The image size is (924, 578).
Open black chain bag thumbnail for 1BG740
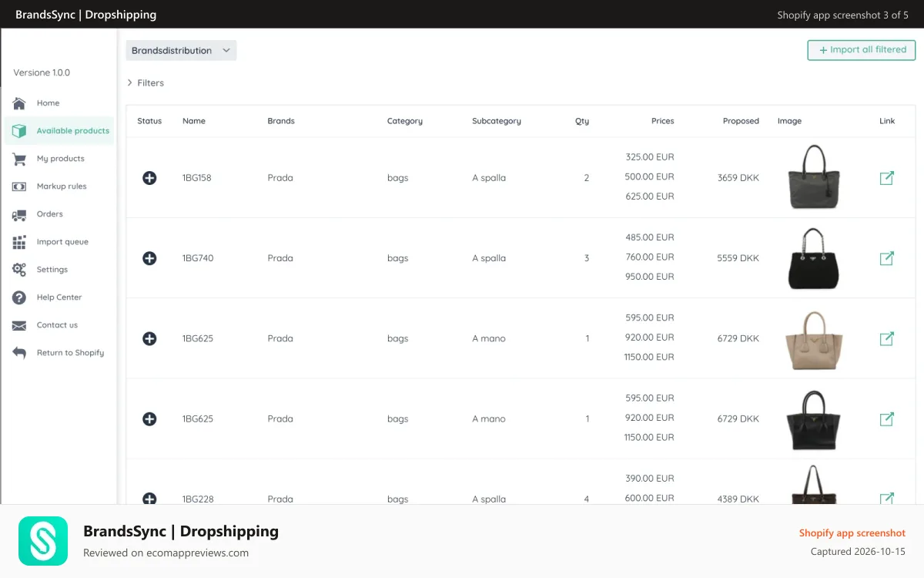(x=814, y=258)
